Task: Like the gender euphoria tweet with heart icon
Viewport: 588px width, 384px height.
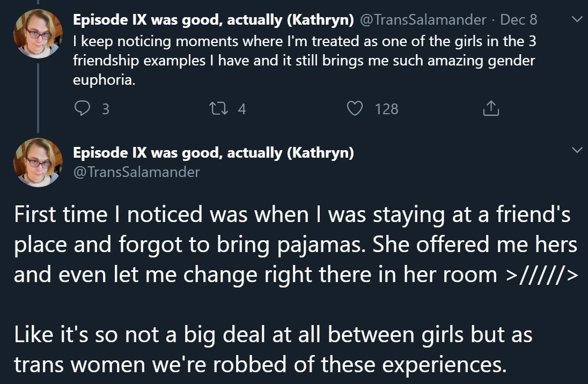Action: (x=355, y=109)
